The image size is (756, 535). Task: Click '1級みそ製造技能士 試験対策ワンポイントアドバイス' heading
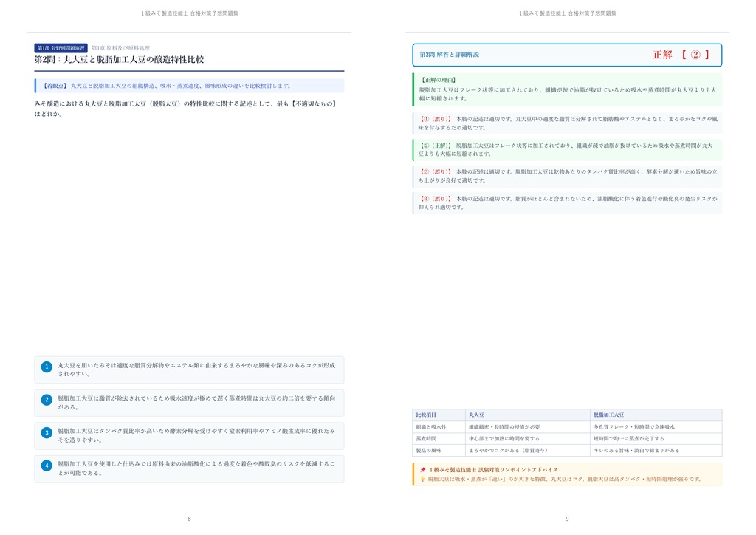point(494,470)
